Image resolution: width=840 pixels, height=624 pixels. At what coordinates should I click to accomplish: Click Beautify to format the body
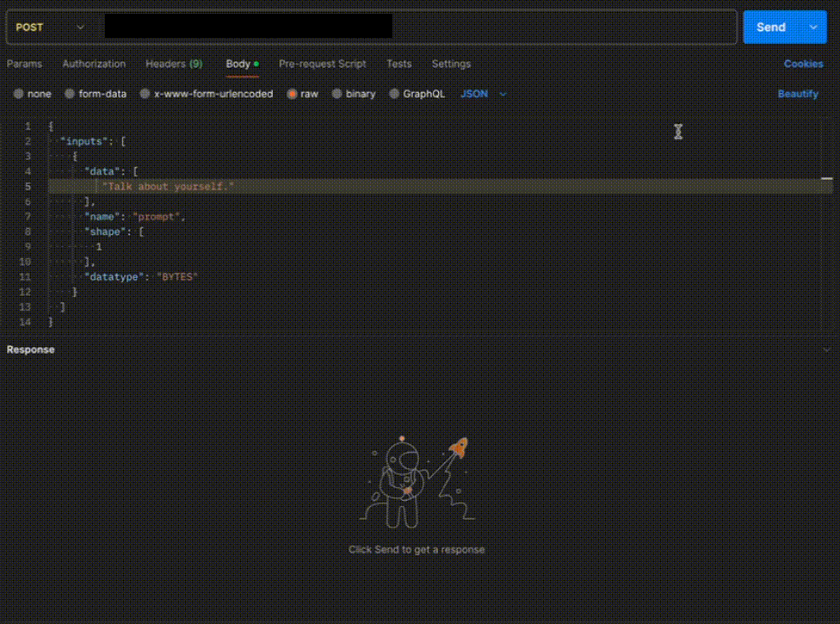798,94
